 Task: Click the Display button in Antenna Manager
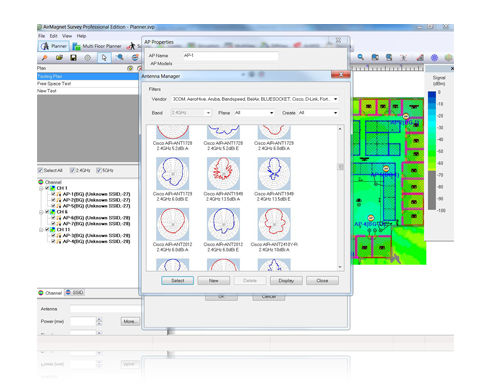pos(286,281)
